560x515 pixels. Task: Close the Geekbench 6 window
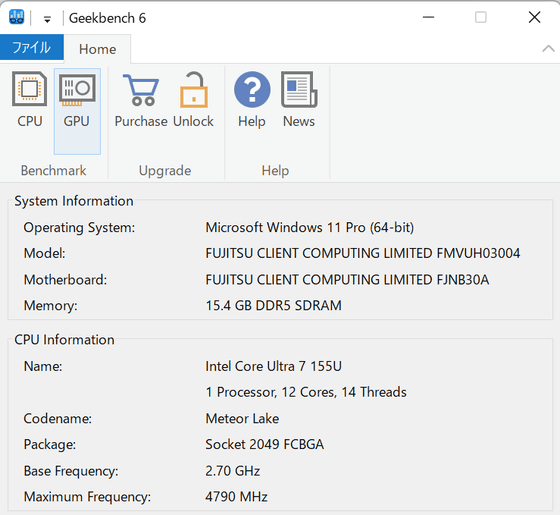coord(534,17)
